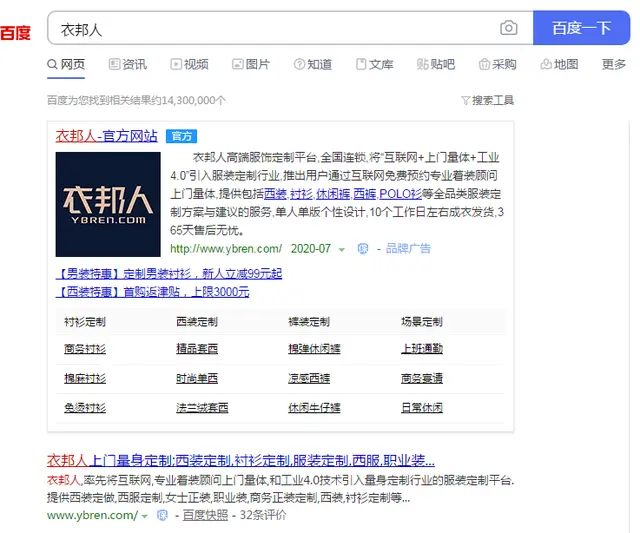Open the 上班通勤 link
640x533 pixels.
click(x=422, y=349)
